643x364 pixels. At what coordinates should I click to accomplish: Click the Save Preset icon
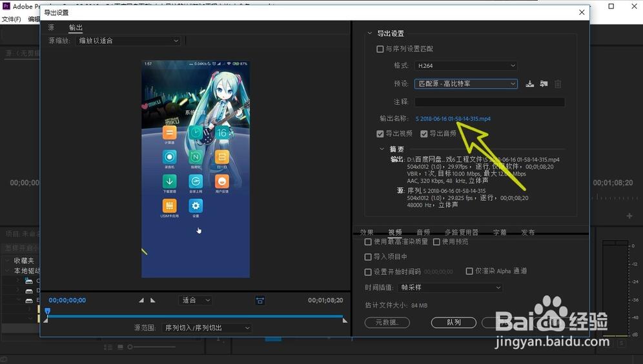tap(530, 84)
